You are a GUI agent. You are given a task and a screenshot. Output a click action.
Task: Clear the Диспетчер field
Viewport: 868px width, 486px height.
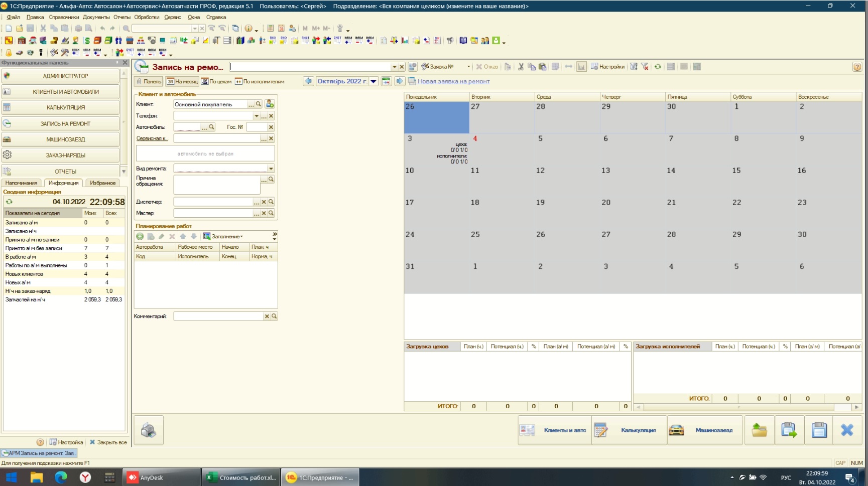tap(264, 202)
